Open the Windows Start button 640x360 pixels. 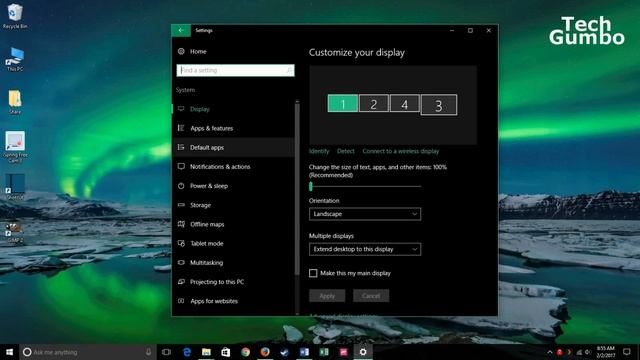(x=9, y=352)
